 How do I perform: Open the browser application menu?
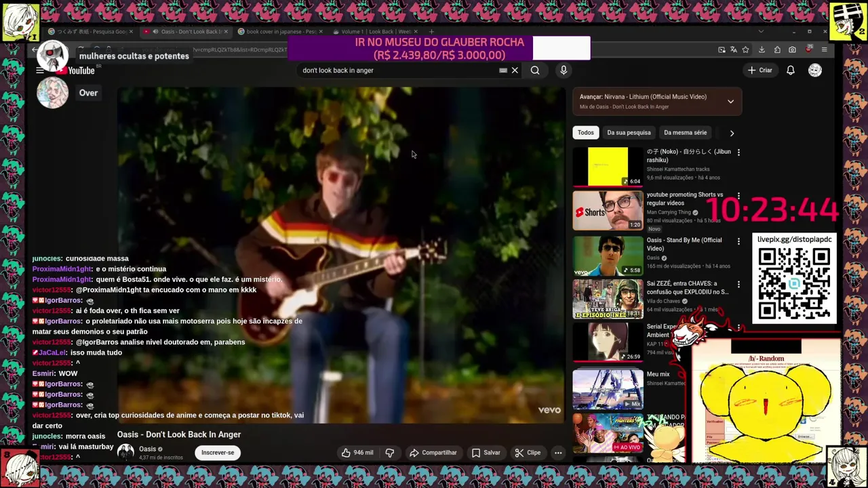coord(824,49)
